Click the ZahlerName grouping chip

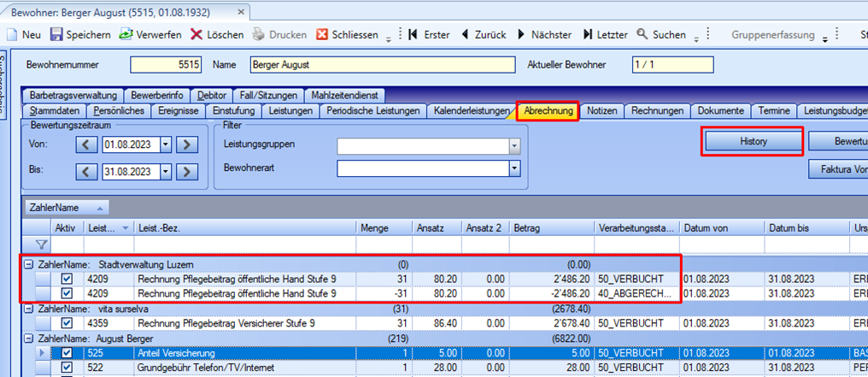pyautogui.click(x=67, y=208)
